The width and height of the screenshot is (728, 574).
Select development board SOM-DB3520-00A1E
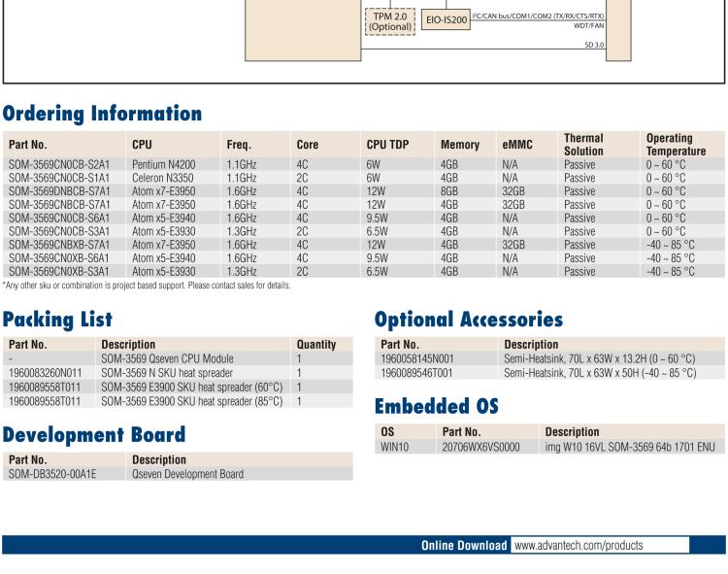coord(52,473)
